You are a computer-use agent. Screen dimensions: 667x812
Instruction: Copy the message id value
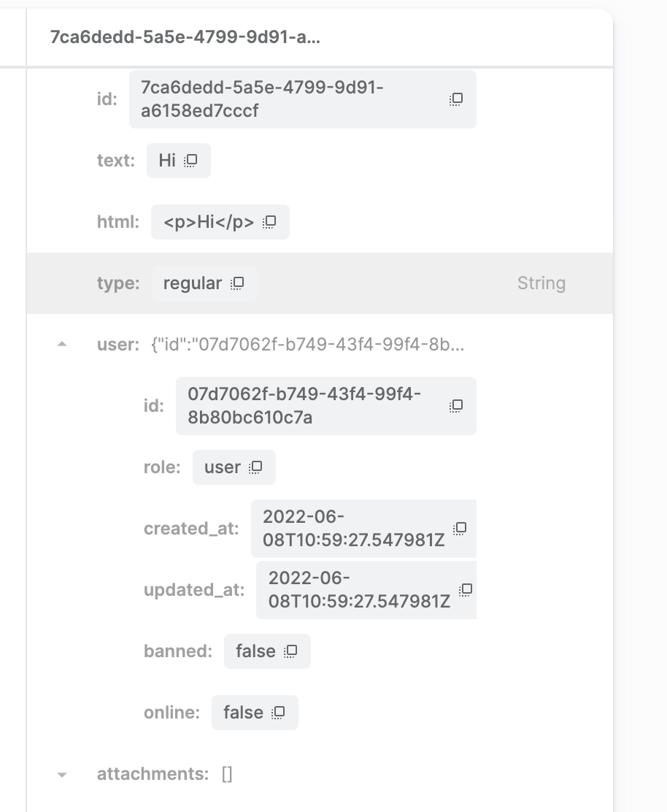pos(455,100)
